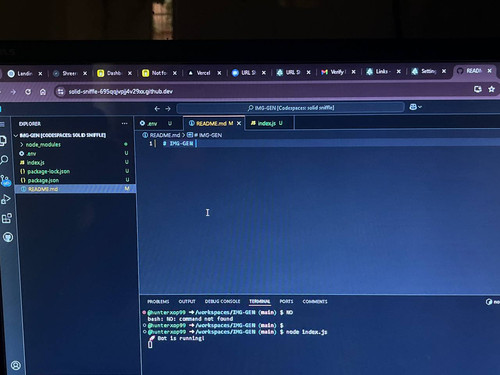This screenshot has width=500, height=375.
Task: Switch to the Problems panel tab
Action: pyautogui.click(x=158, y=302)
